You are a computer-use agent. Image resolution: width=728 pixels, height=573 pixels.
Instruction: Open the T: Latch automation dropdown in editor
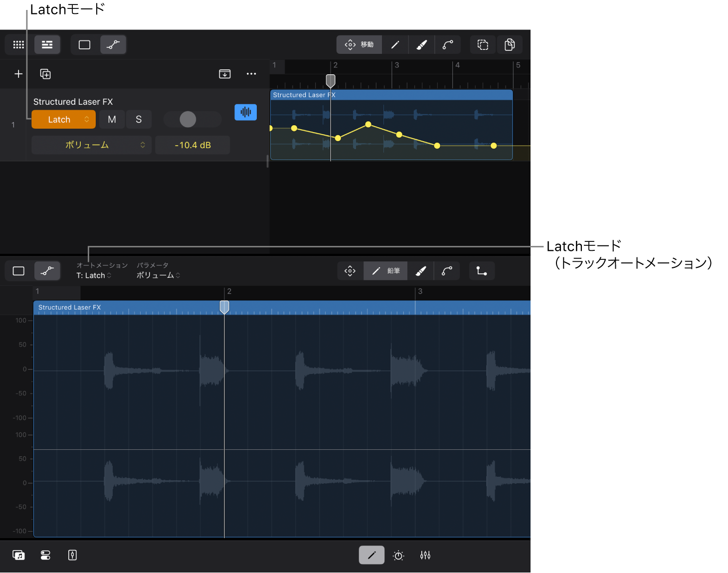[x=94, y=275]
